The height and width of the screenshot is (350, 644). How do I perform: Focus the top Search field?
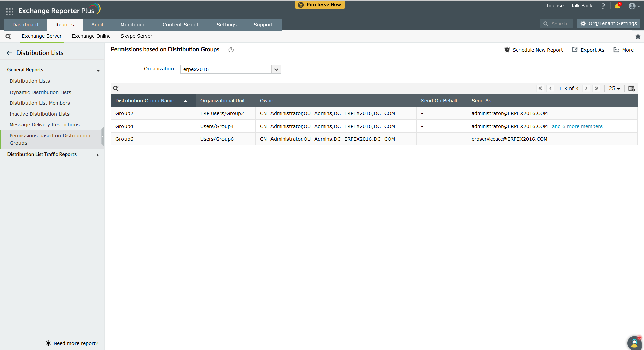click(556, 24)
